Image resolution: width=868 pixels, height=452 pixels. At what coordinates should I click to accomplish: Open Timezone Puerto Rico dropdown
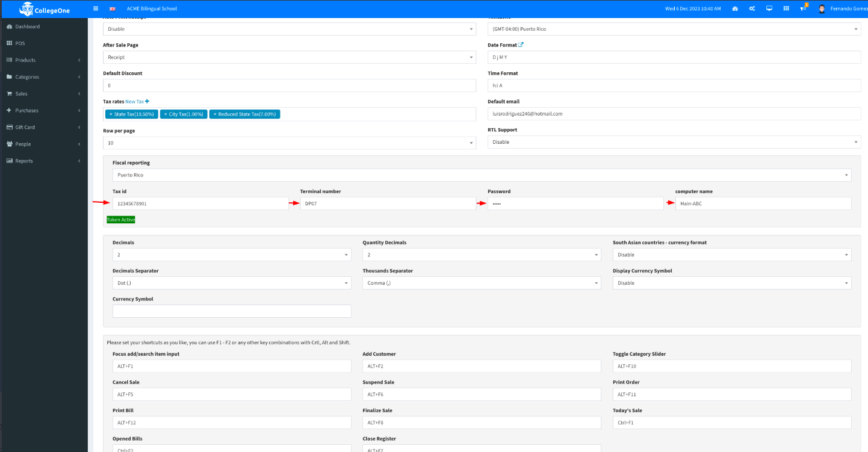click(x=674, y=29)
